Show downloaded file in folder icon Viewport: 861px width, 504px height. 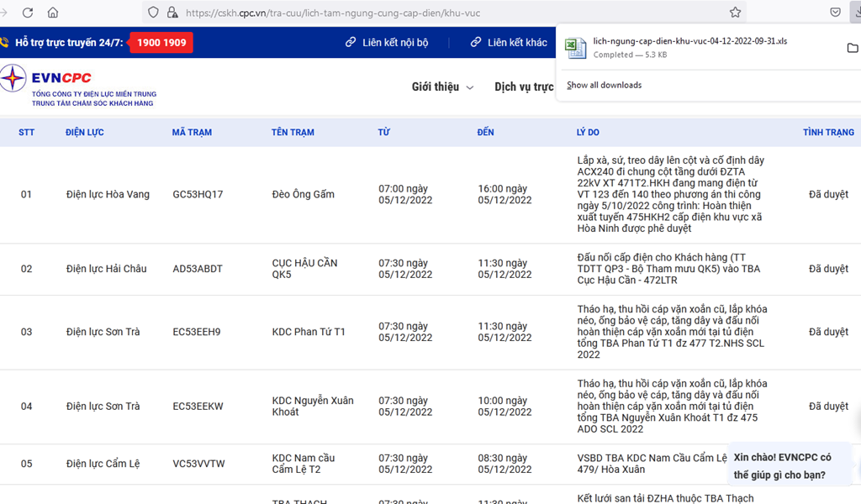[x=853, y=48]
